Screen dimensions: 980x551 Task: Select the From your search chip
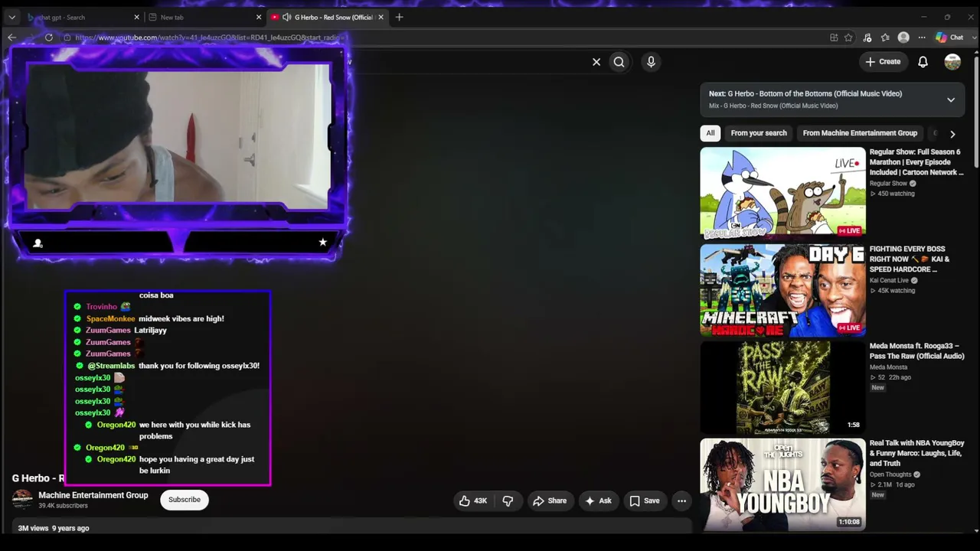pyautogui.click(x=759, y=133)
